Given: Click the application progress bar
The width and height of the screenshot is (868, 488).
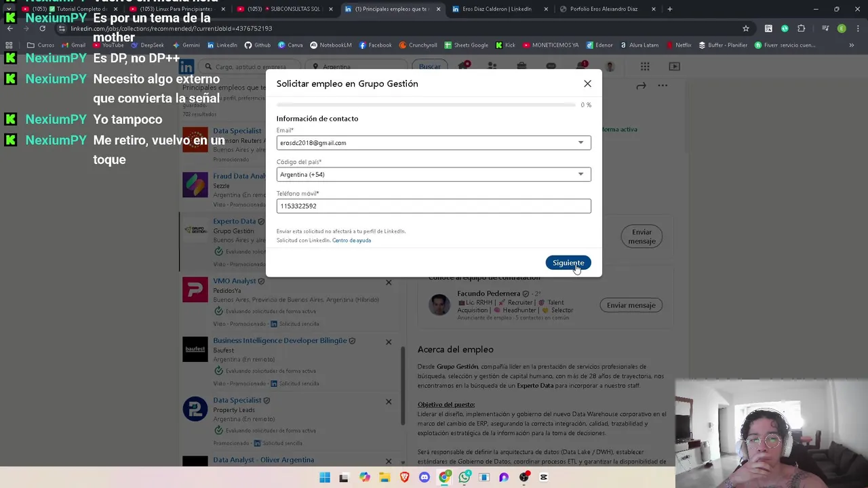Looking at the screenshot, I should coord(426,105).
